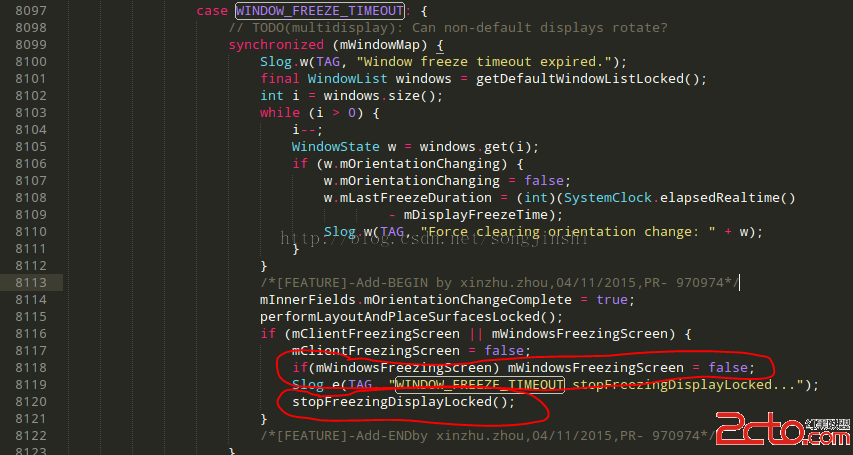This screenshot has width=853, height=455.
Task: Click getDefaultWindowListLocked() call
Action: click(x=587, y=79)
